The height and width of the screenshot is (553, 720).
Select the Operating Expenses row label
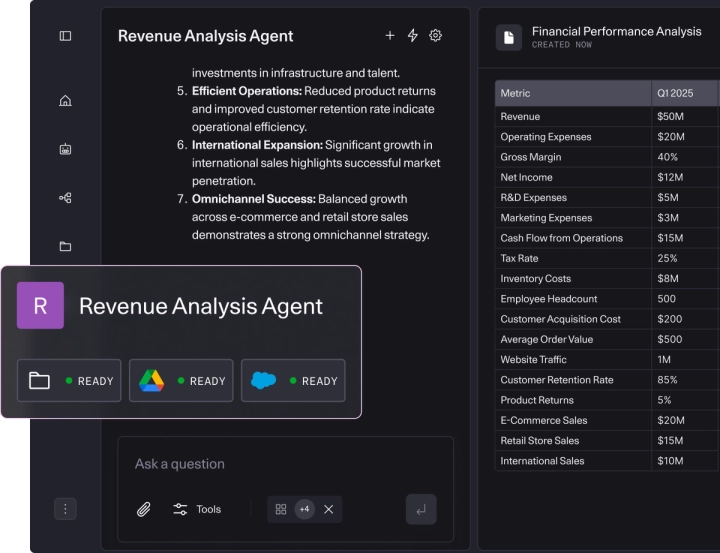point(546,137)
